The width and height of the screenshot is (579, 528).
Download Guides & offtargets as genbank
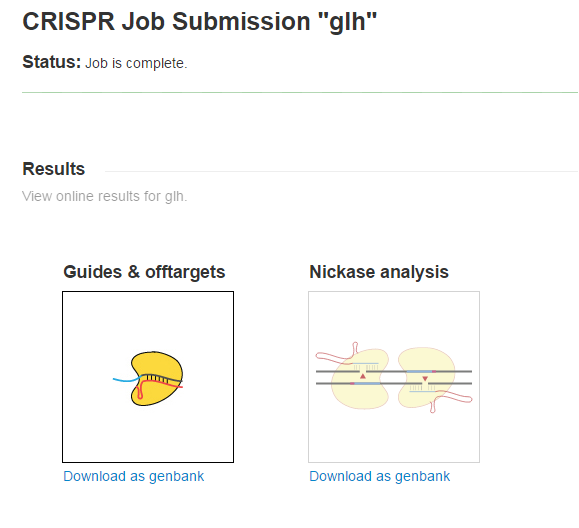133,476
